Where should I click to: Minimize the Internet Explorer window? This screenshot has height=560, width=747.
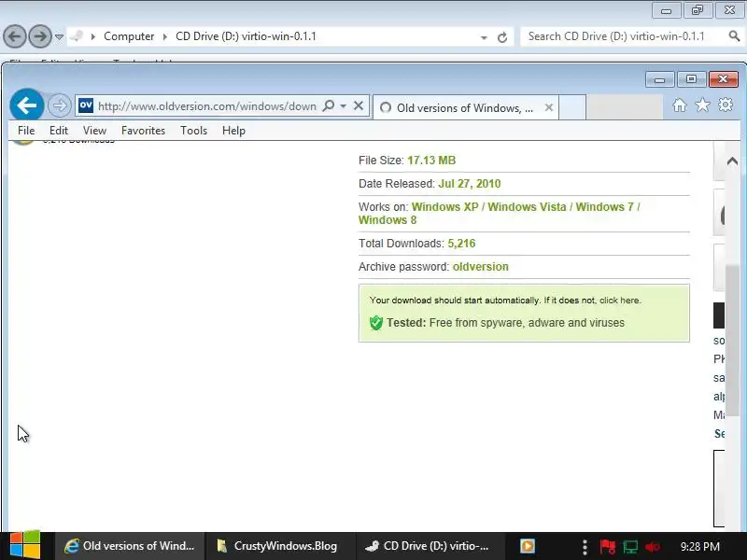pos(659,79)
